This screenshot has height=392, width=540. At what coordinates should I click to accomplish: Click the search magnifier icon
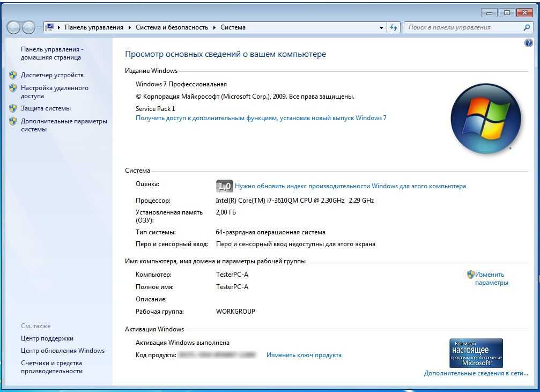(x=527, y=27)
